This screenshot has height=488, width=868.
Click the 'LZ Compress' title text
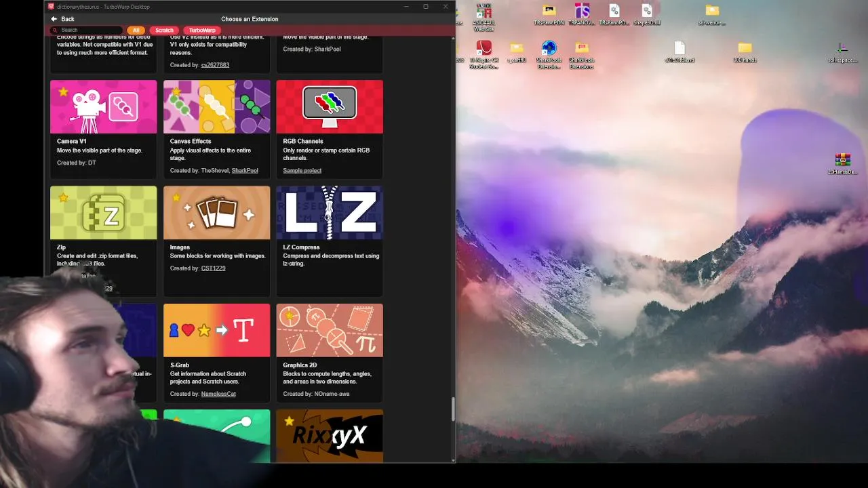click(301, 247)
